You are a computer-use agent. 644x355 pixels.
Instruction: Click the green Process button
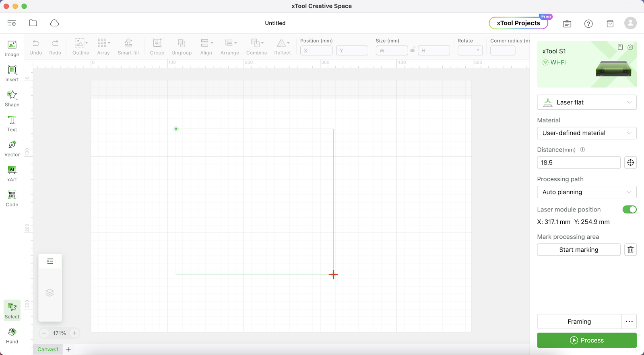586,340
